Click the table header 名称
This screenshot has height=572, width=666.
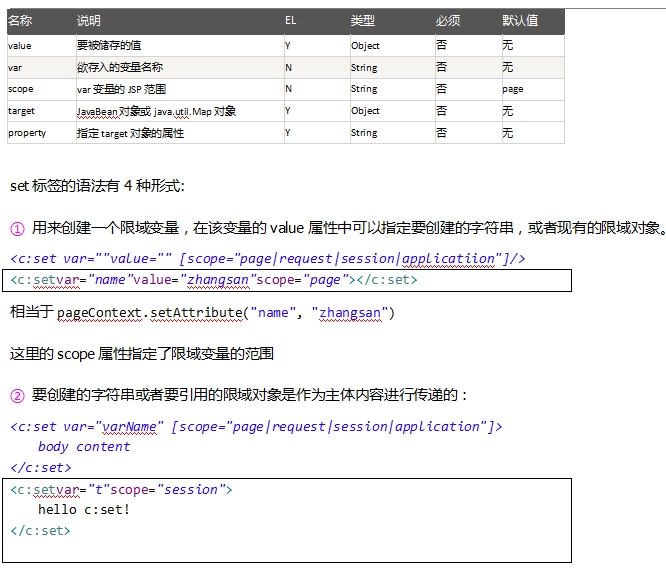(x=20, y=20)
